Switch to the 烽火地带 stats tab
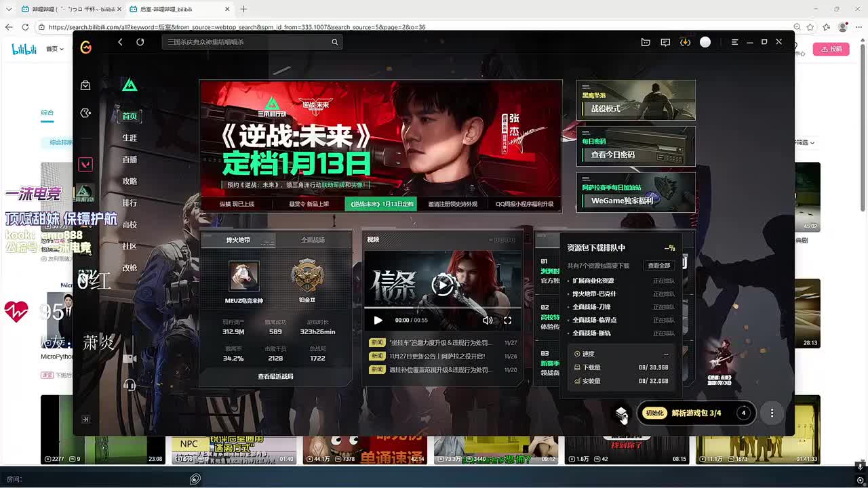The image size is (868, 488). pyautogui.click(x=238, y=240)
